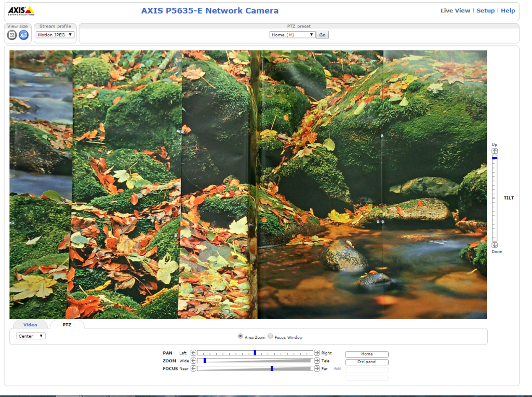Image resolution: width=532 pixels, height=397 pixels.
Task: Click the tilt Up arrow icon
Action: pyautogui.click(x=494, y=151)
